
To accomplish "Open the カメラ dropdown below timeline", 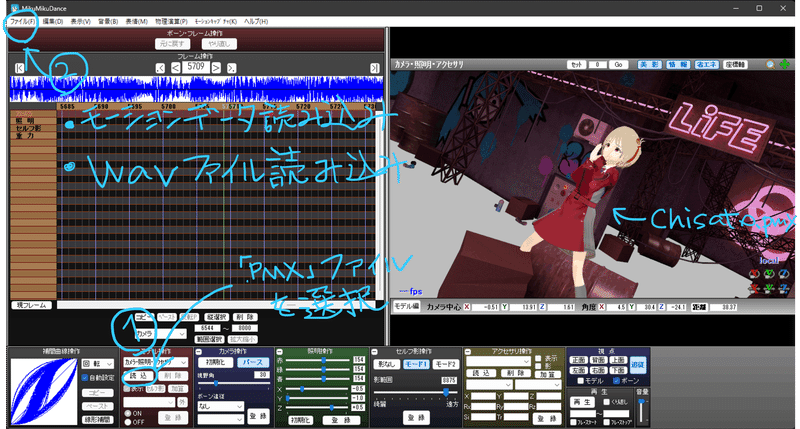I will [x=160, y=334].
